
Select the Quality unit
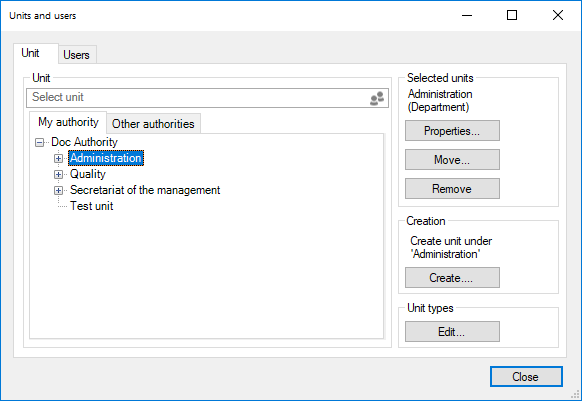[88, 174]
